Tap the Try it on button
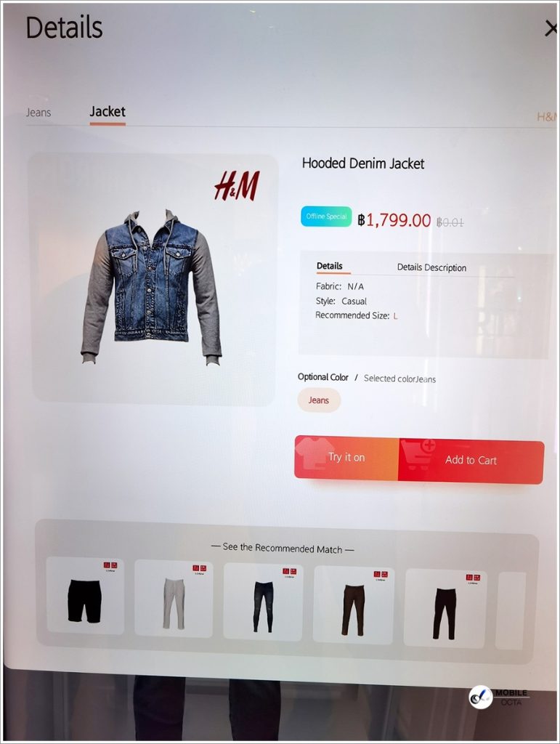 click(x=346, y=458)
